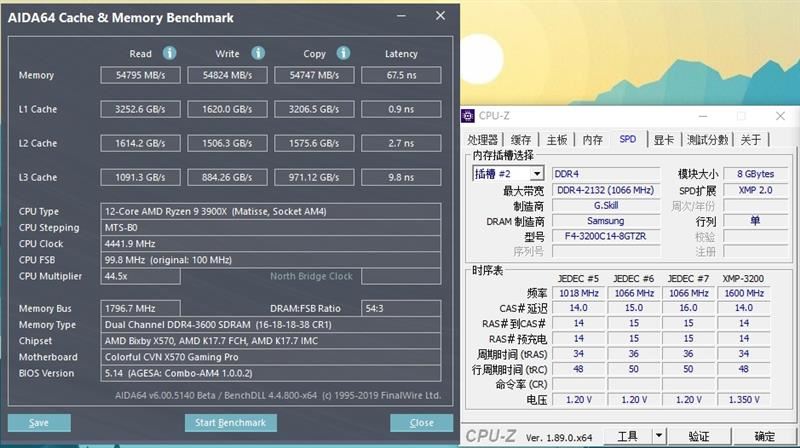Viewport: 800px width, 448px height.
Task: Click the Memory Write value 54824 MB/s
Action: pos(227,75)
